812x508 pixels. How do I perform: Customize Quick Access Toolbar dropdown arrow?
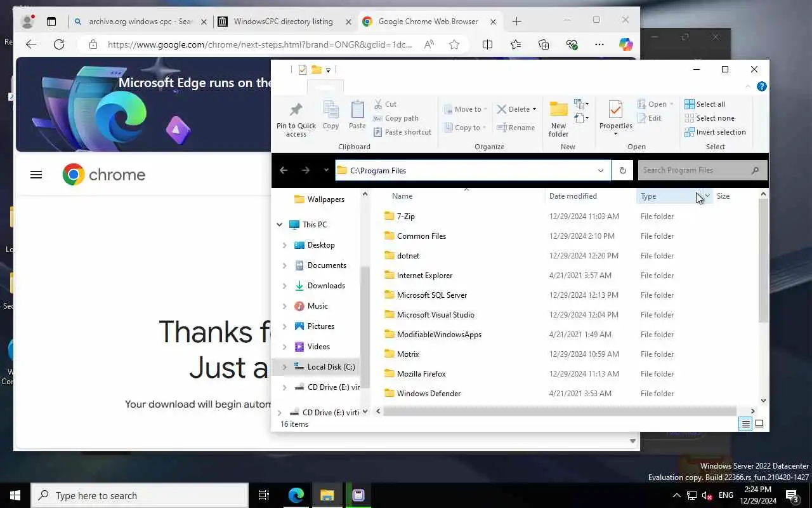(x=328, y=70)
